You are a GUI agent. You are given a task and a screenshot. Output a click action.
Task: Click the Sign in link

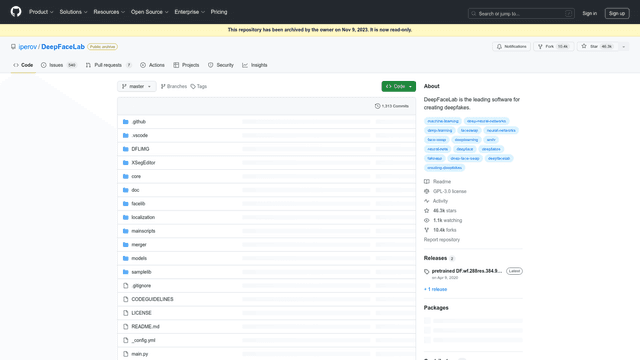point(589,13)
